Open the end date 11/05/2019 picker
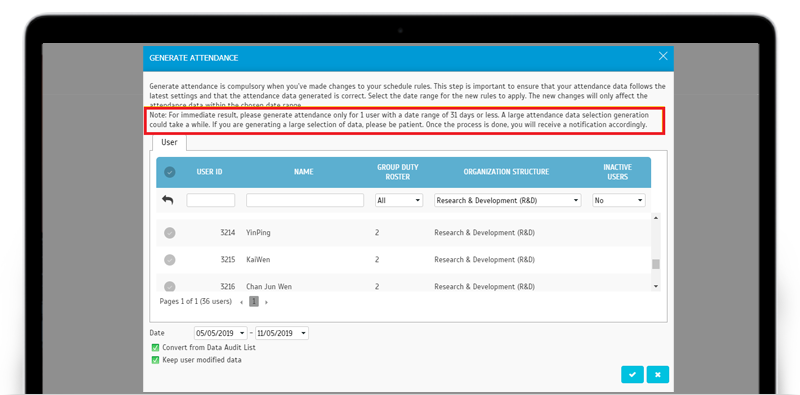The height and width of the screenshot is (395, 800). 282,333
